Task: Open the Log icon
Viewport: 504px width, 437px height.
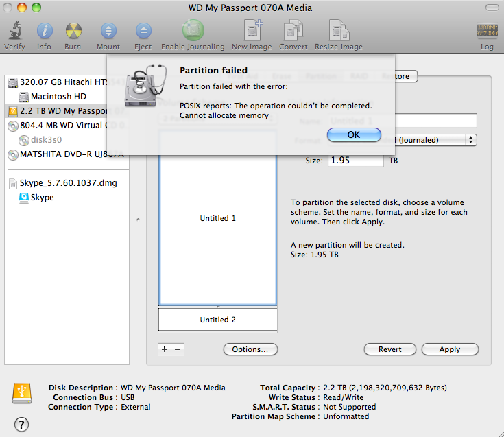Action: coord(487,31)
